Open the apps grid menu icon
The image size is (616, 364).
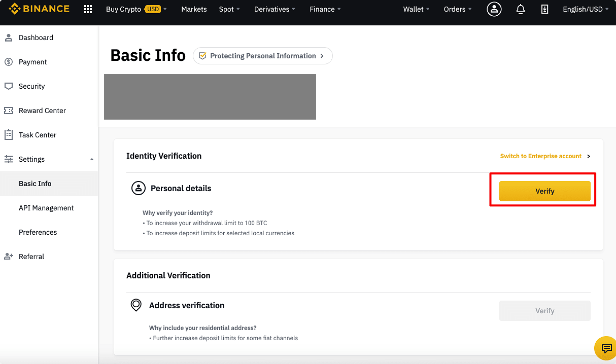tap(88, 9)
